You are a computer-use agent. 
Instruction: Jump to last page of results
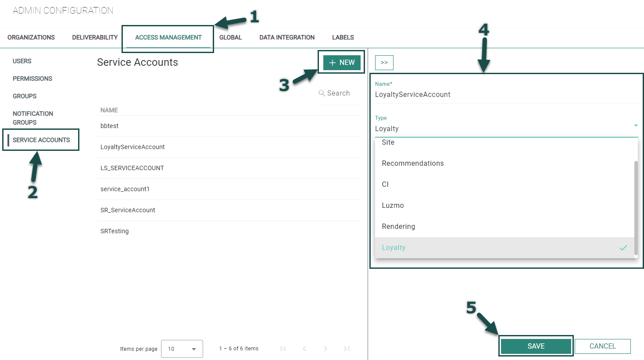pyautogui.click(x=346, y=349)
